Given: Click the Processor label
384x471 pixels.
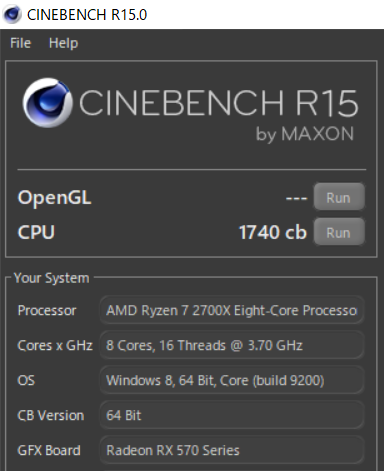Looking at the screenshot, I should pos(47,310).
